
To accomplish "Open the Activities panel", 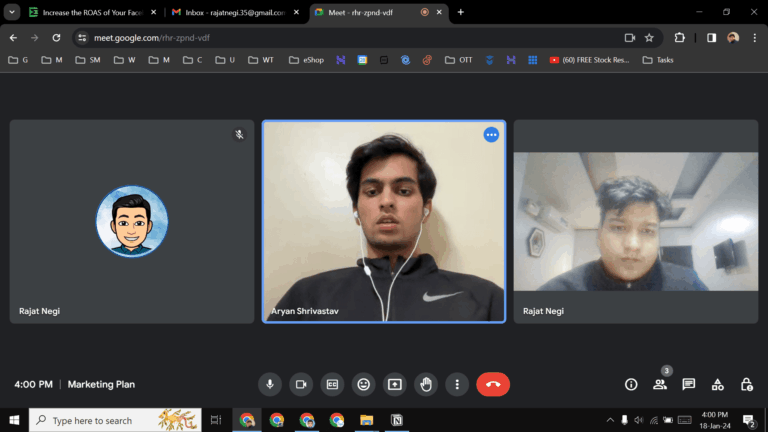I will (718, 384).
